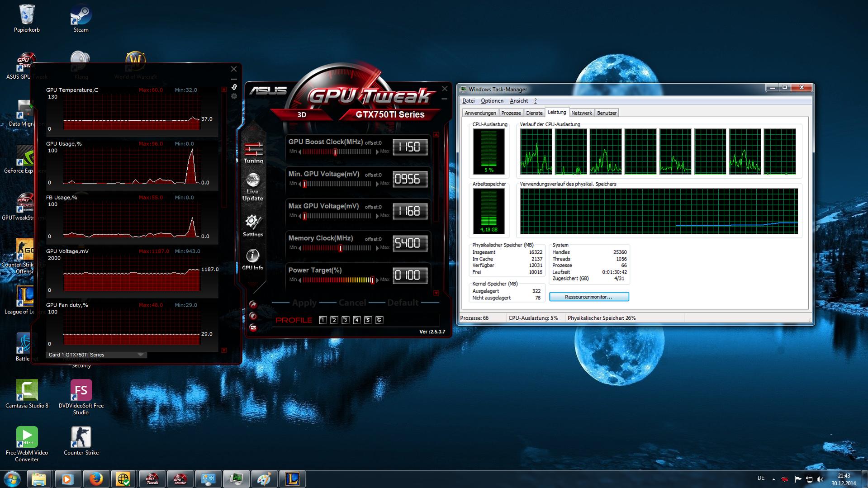Launch Free WebM Video Converter
Image resolution: width=868 pixels, height=488 pixels.
pyautogui.click(x=27, y=444)
